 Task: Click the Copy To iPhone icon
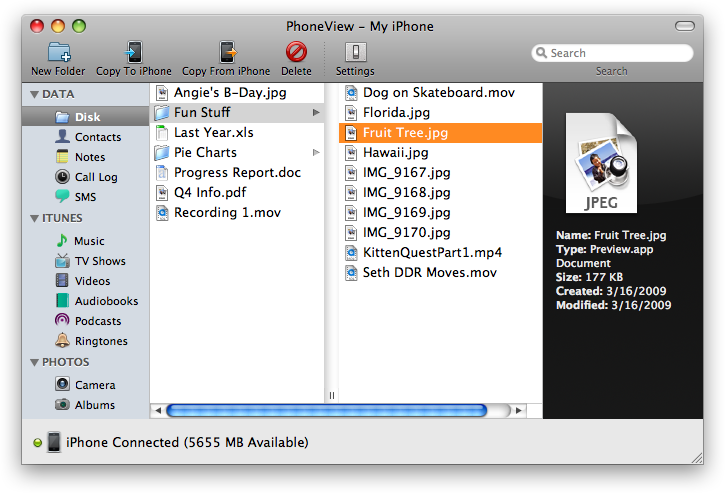tap(134, 52)
